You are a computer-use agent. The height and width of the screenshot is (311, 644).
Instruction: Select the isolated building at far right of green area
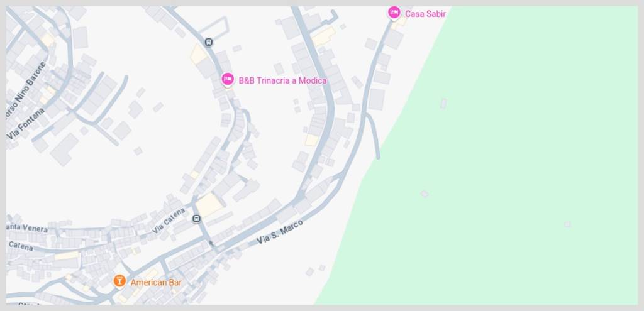click(x=567, y=224)
